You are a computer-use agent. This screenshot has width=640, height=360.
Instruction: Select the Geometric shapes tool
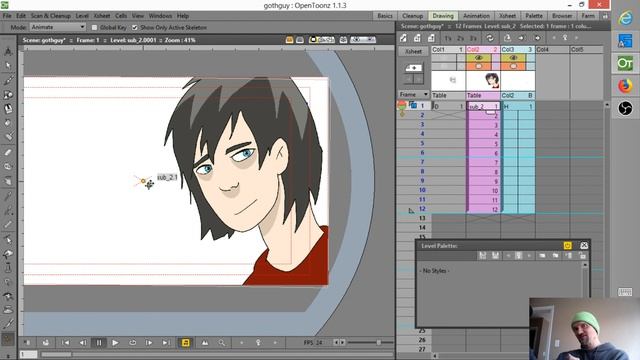coord(8,95)
